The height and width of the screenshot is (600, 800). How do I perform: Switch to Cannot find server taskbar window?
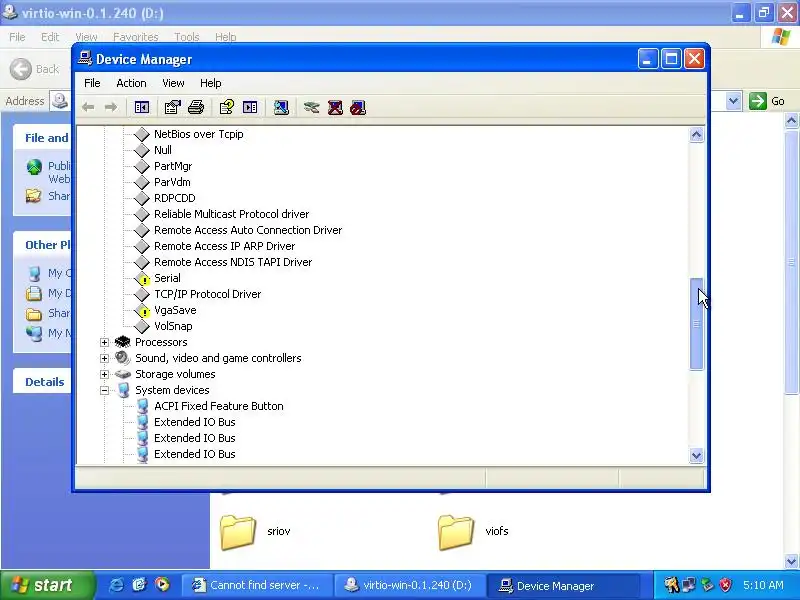(257, 585)
